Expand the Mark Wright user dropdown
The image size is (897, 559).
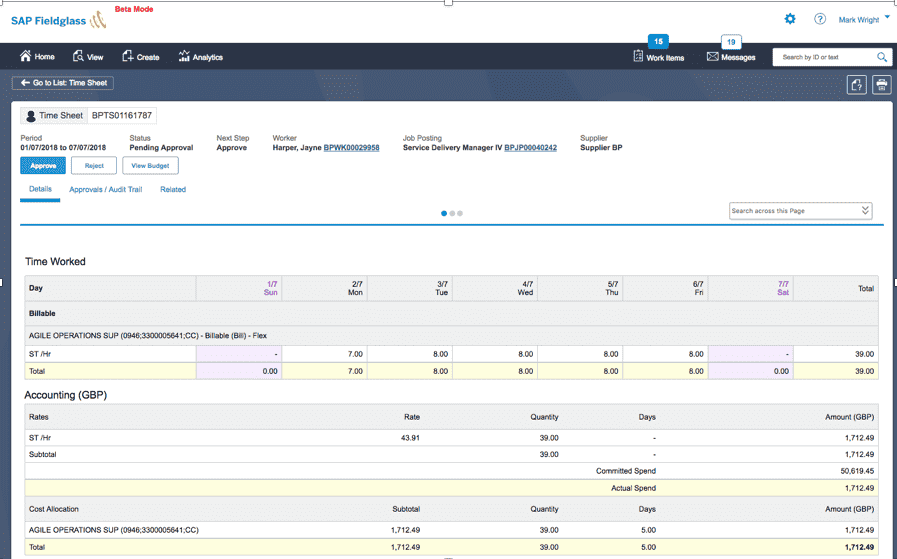(x=887, y=17)
